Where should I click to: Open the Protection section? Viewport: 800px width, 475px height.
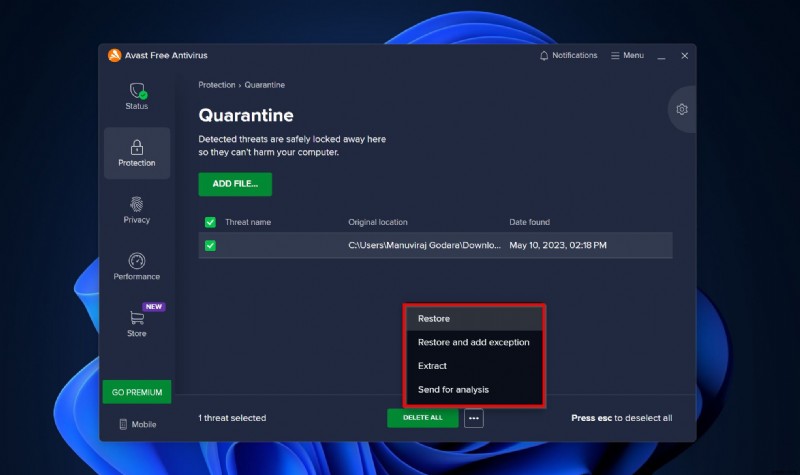(x=137, y=153)
